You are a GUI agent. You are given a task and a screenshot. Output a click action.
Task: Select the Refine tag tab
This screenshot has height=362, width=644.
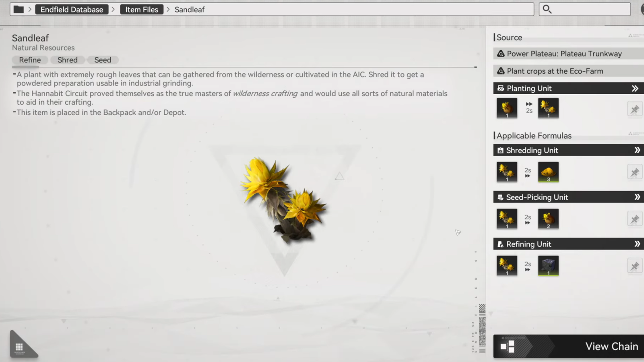[x=30, y=60]
